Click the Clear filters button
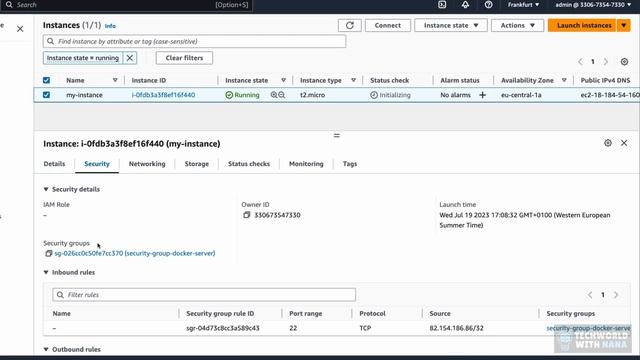Viewport: 640px width, 360px height. click(184, 58)
